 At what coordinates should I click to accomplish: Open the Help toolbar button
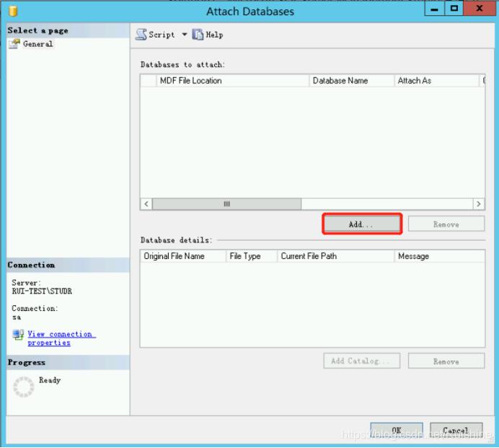click(x=208, y=35)
